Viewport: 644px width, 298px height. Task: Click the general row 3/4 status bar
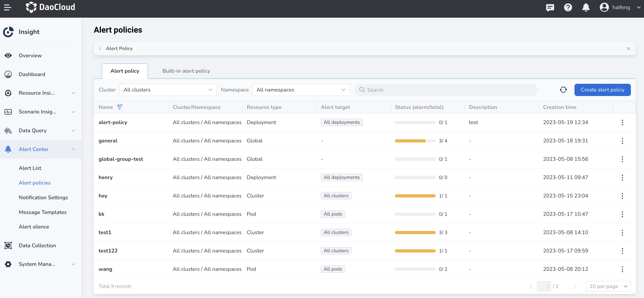[415, 141]
